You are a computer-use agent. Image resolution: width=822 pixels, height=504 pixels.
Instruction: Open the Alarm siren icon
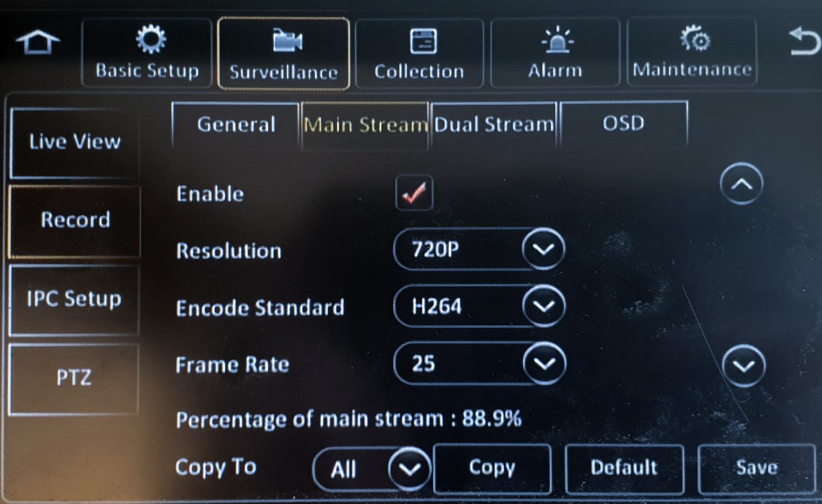tap(555, 40)
